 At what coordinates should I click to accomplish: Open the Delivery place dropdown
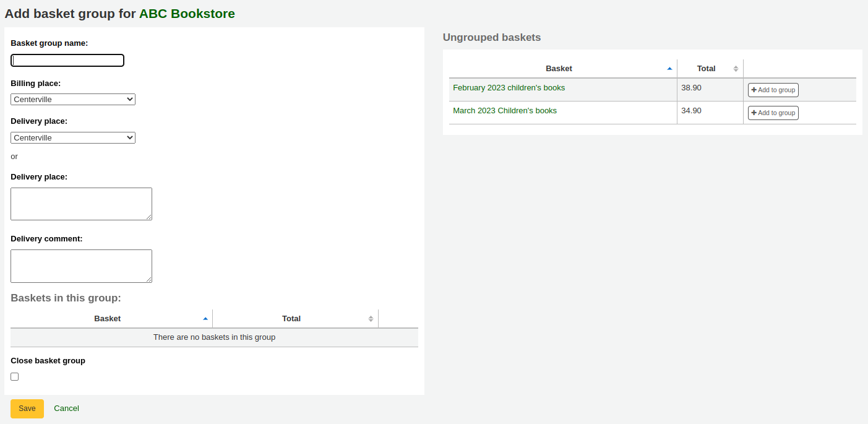coord(72,137)
